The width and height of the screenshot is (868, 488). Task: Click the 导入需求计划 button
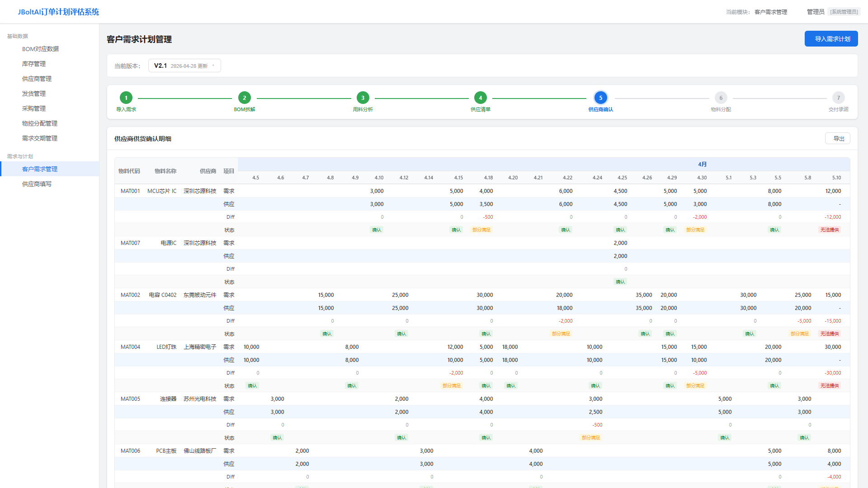pos(831,39)
